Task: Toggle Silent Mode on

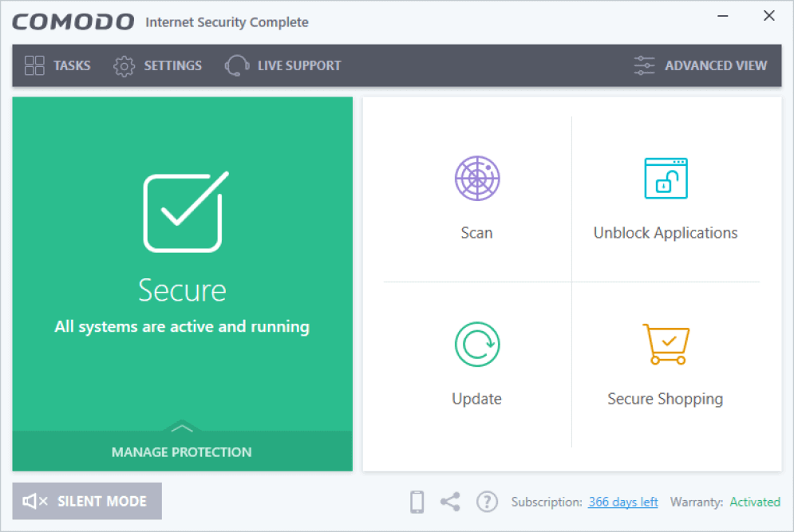Action: click(86, 501)
